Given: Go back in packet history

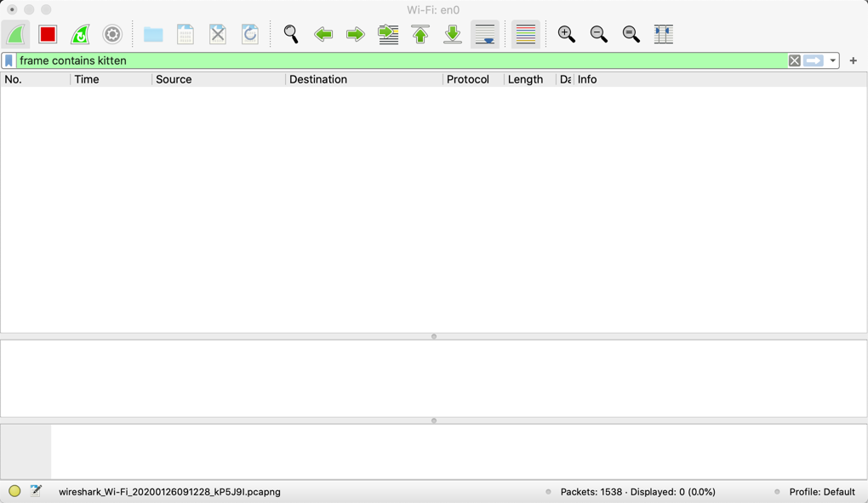Looking at the screenshot, I should [x=323, y=34].
